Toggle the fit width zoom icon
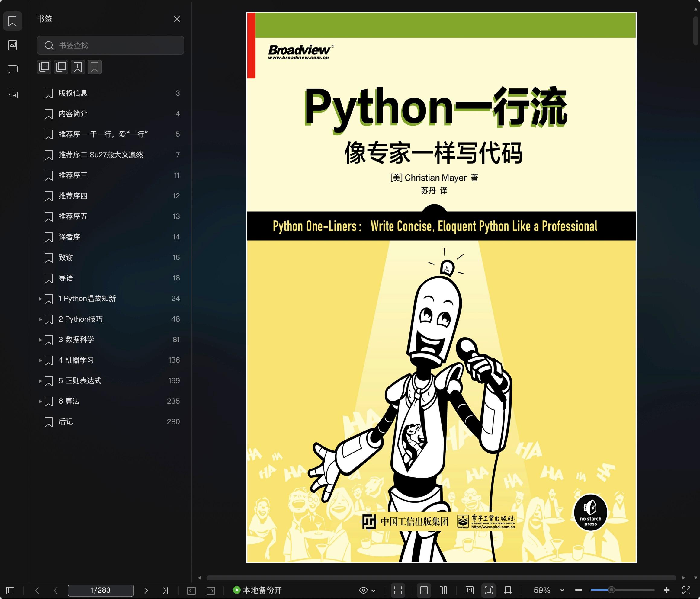This screenshot has height=599, width=700. [508, 590]
